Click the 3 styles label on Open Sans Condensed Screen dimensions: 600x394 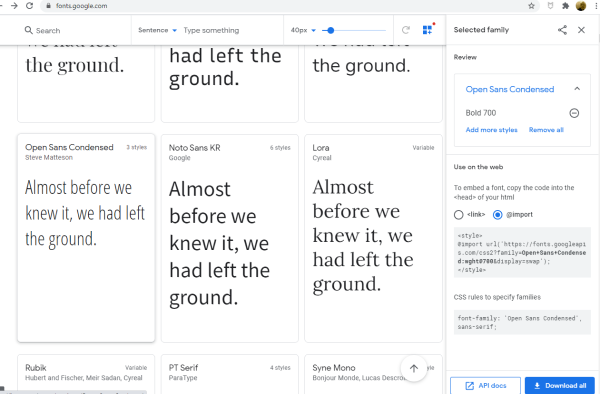(137, 147)
